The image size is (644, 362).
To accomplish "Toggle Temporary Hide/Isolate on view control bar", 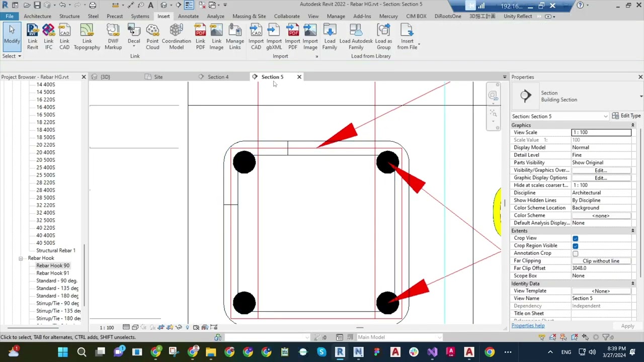I will click(180, 327).
